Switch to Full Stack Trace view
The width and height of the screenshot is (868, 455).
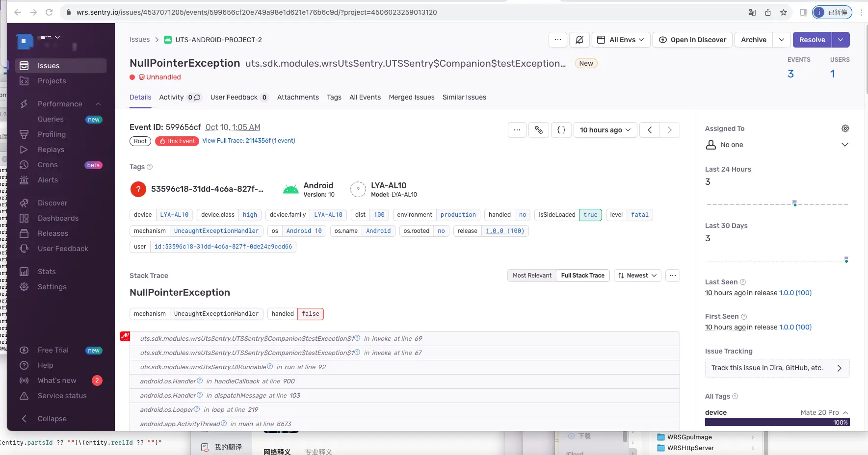[582, 276]
